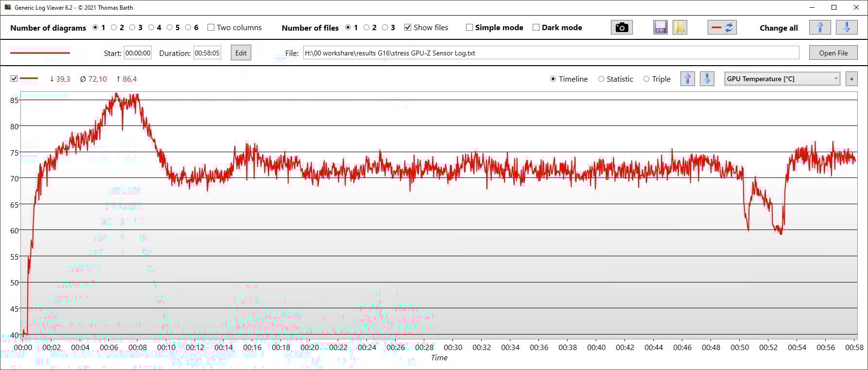This screenshot has width=868, height=370.
Task: Select 4 diagrams radio button
Action: [151, 28]
